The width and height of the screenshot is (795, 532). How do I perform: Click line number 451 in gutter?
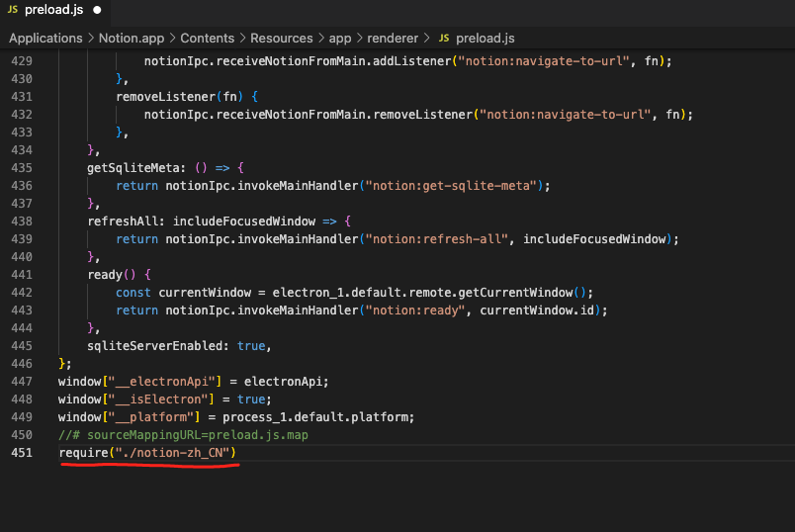coord(22,453)
